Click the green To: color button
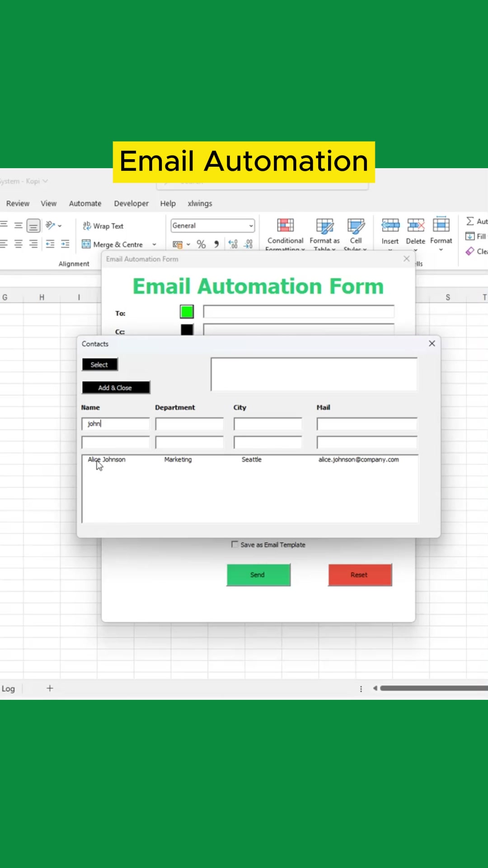The width and height of the screenshot is (488, 868). 187,311
